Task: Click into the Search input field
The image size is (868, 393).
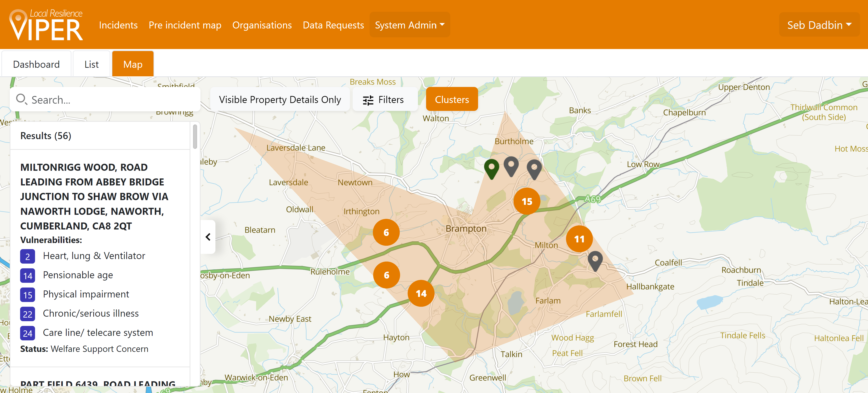Action: click(111, 100)
